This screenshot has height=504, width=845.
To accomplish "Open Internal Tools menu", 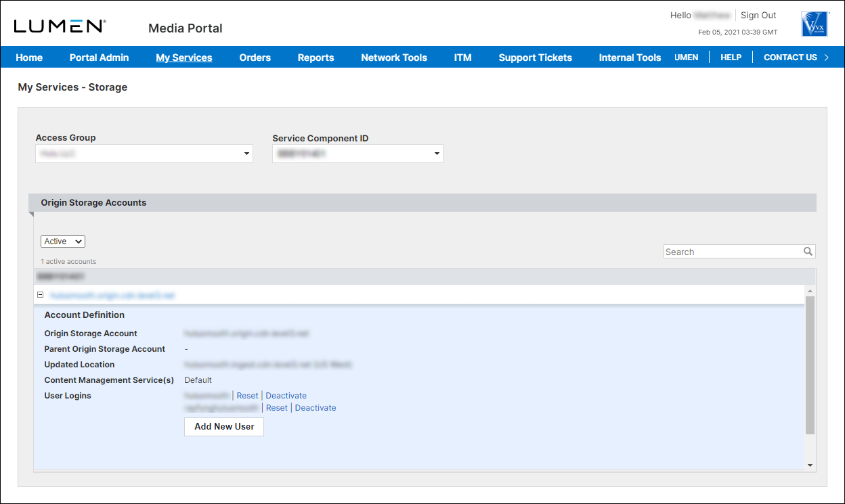I will (630, 58).
